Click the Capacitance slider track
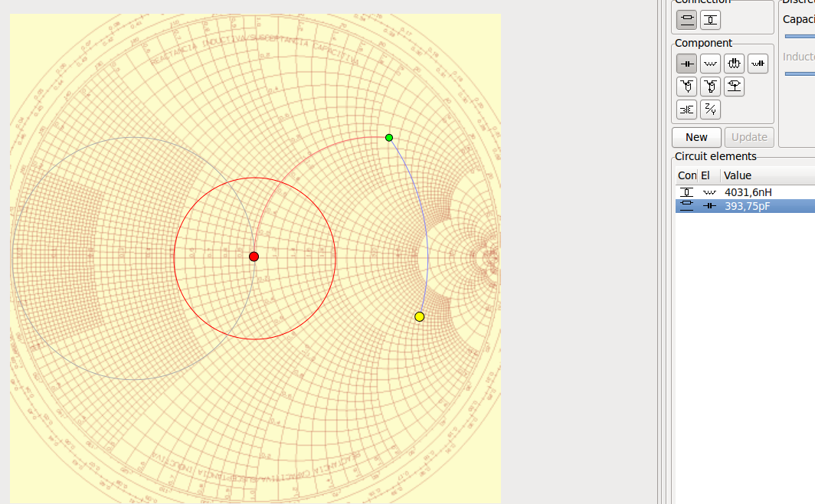The image size is (815, 504). click(x=799, y=36)
